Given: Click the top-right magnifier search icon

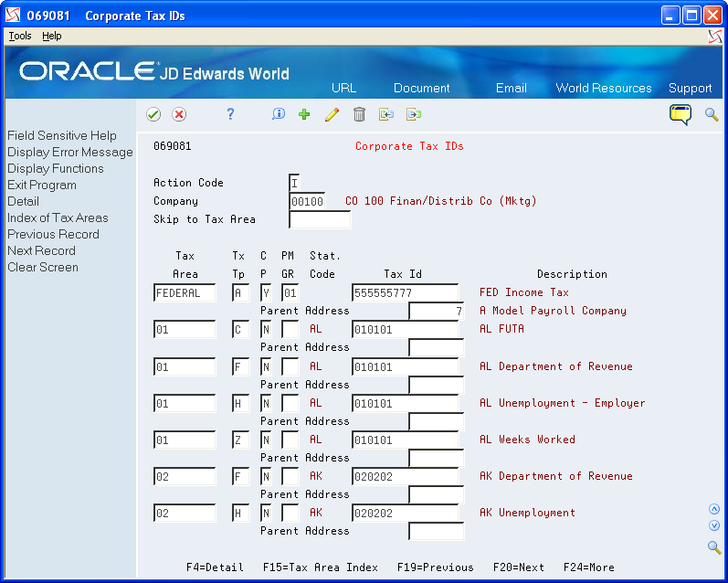Looking at the screenshot, I should (712, 114).
